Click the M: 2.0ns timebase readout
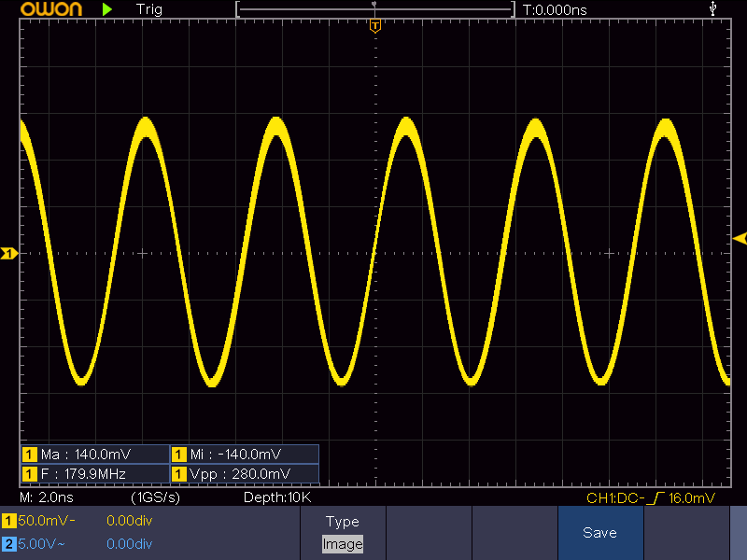Image resolution: width=747 pixels, height=560 pixels. [x=47, y=497]
